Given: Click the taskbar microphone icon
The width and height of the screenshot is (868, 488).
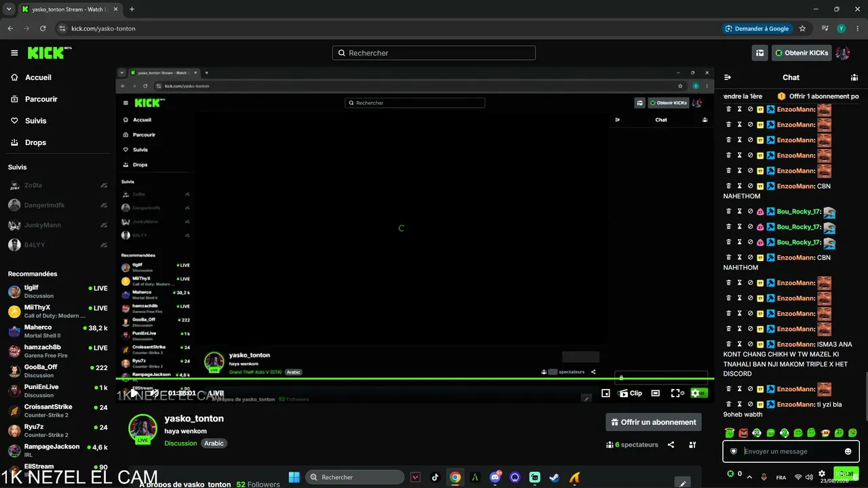Looking at the screenshot, I should (x=764, y=477).
